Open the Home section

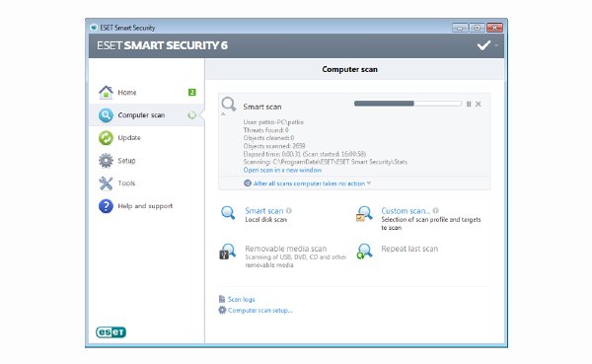tap(127, 93)
